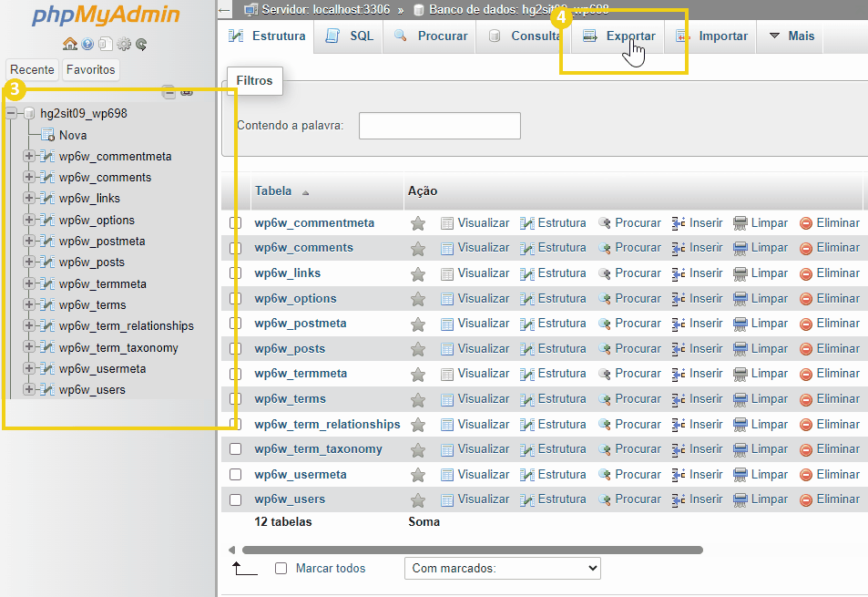Click the Limpar icon in wp6w_termmeta row
Screen dimensions: 868x597
(x=740, y=375)
